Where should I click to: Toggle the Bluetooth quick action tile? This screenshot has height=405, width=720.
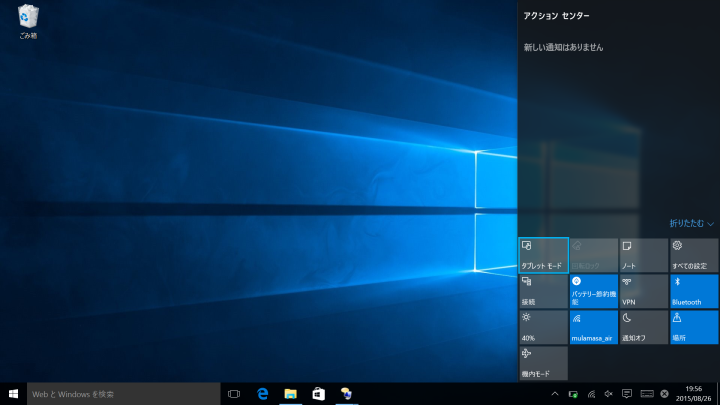tap(693, 291)
